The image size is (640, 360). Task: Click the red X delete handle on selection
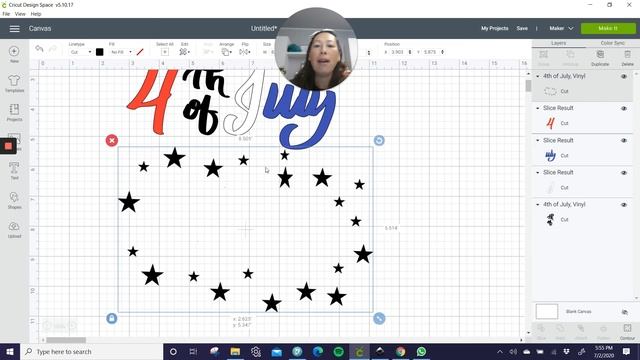[x=112, y=140]
